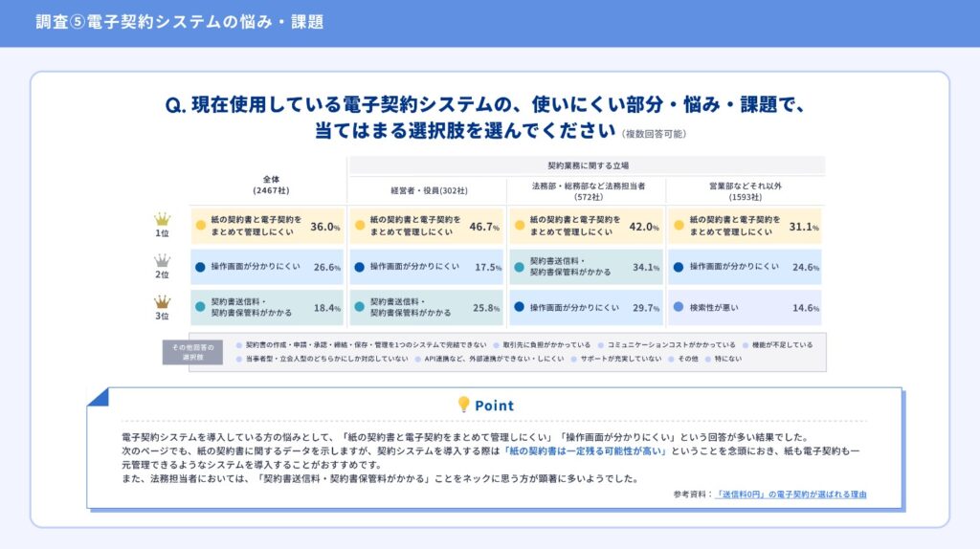
Task: Click the yellow dot in the 42.0% cell
Action: coord(520,226)
